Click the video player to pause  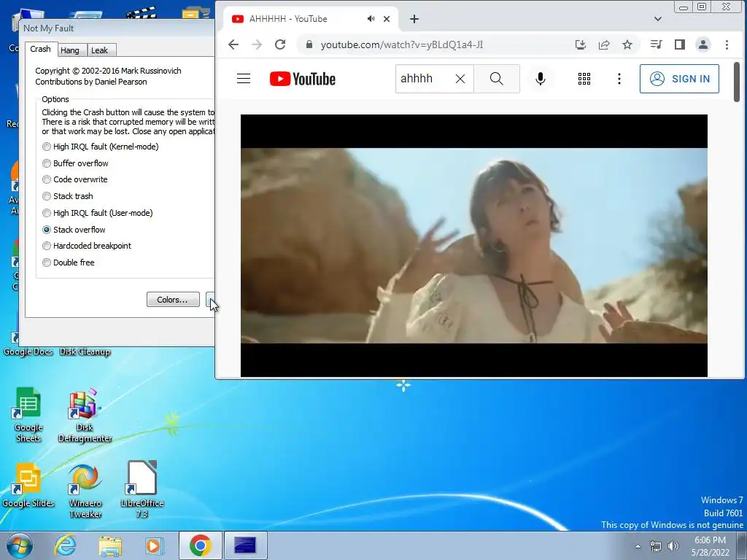click(x=474, y=245)
